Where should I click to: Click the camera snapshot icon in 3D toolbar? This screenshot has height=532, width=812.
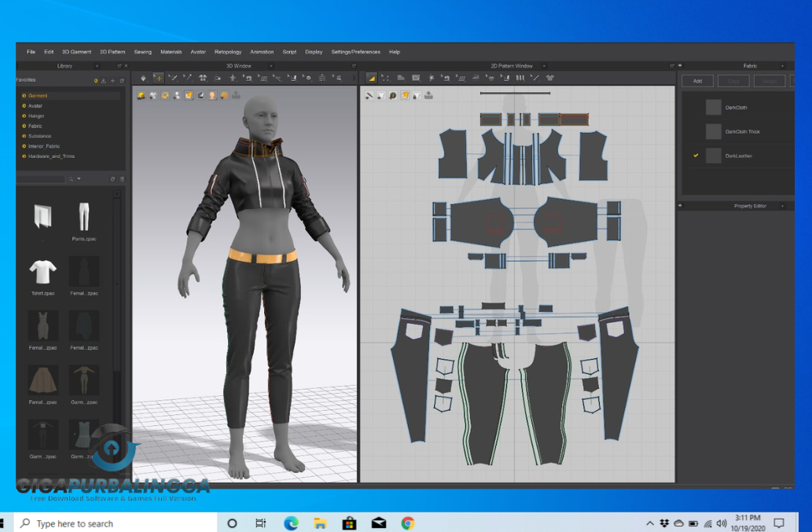(218, 78)
